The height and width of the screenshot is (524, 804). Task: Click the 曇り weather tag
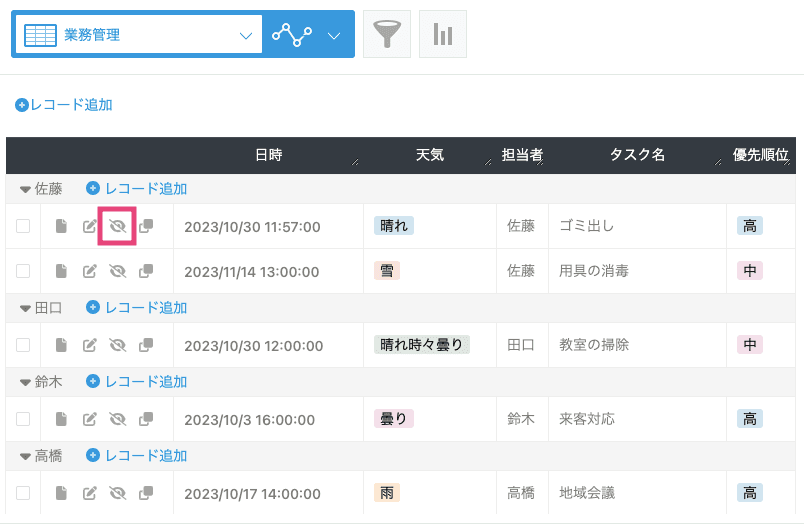pos(394,418)
